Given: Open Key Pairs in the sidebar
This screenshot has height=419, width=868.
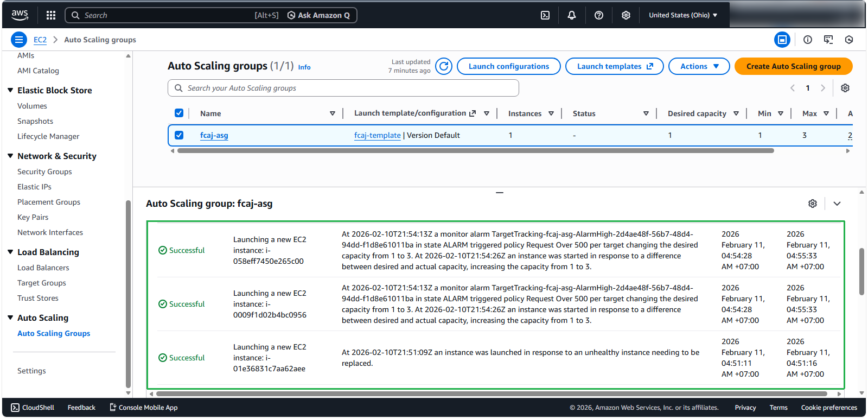Looking at the screenshot, I should click(33, 217).
